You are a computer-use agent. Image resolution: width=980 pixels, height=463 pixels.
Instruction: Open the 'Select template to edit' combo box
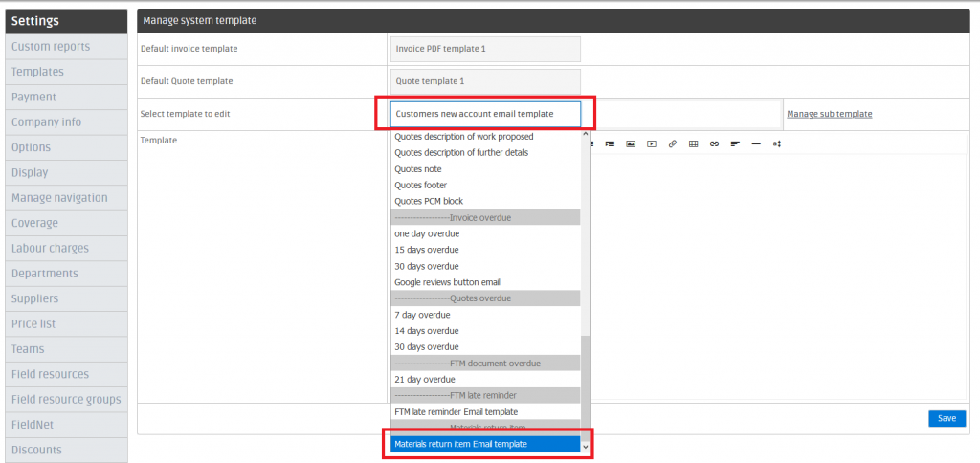[x=485, y=114]
